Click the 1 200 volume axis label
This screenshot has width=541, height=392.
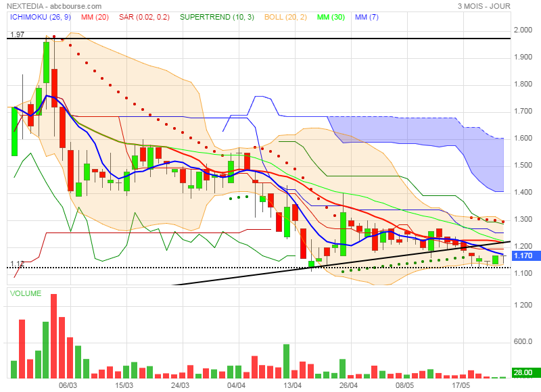523,305
